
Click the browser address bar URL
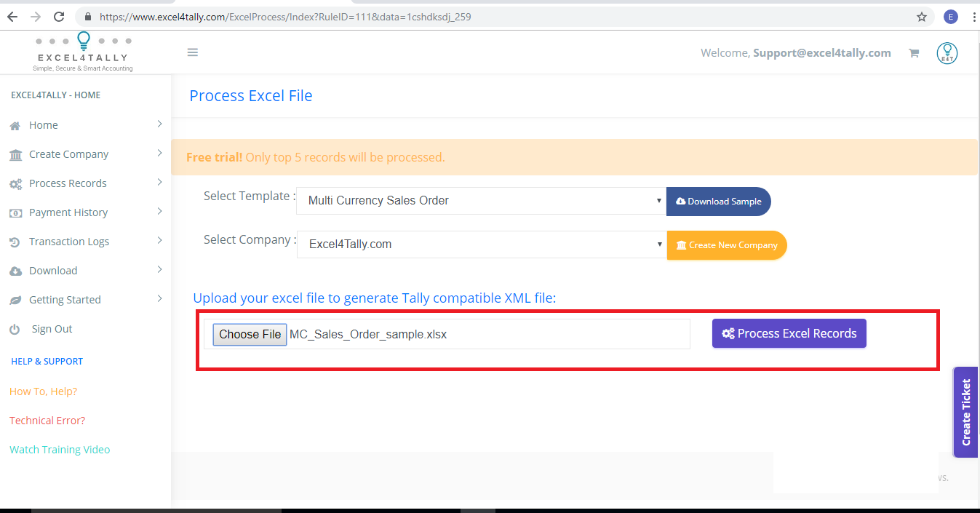click(285, 16)
